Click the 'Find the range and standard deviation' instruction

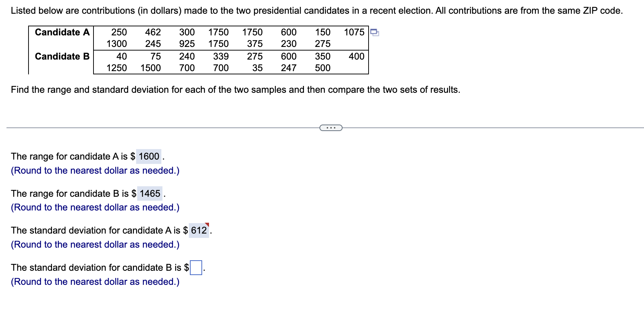pos(236,90)
